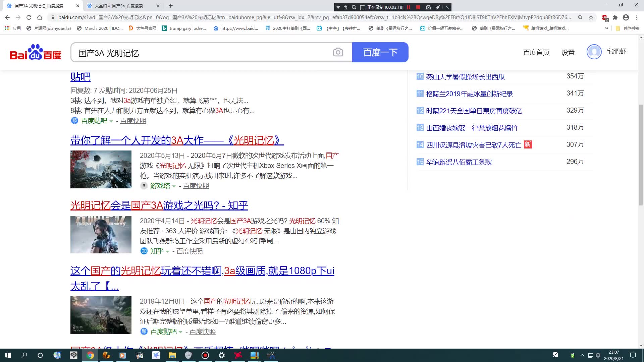Screen dimensions: 644x362
Task: Expand 百度贴吧 dropdown in last result
Action: pyautogui.click(x=180, y=332)
